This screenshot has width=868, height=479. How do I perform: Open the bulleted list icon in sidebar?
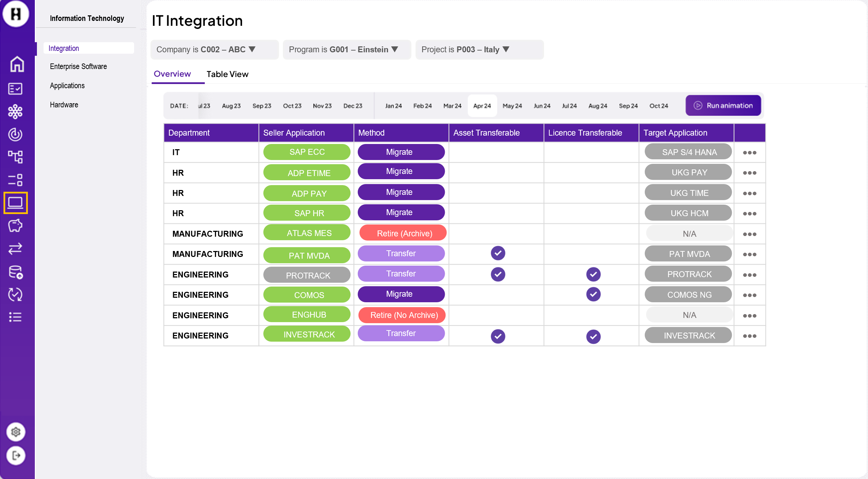coord(15,317)
